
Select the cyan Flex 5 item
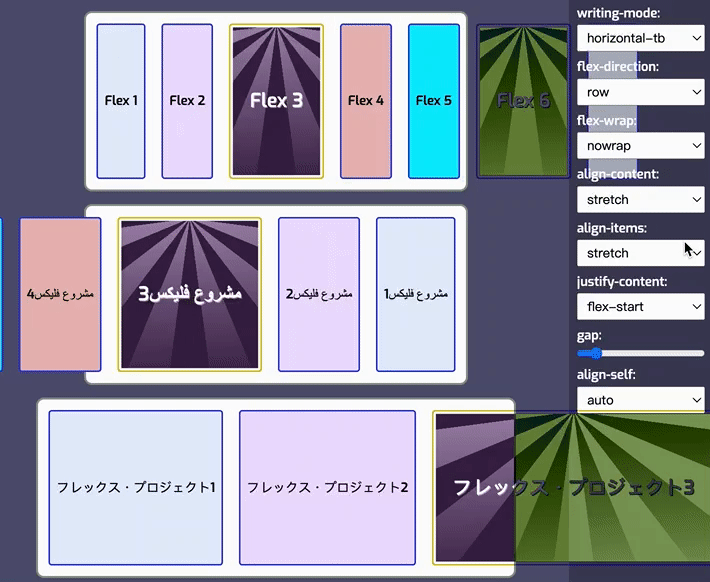pos(434,101)
